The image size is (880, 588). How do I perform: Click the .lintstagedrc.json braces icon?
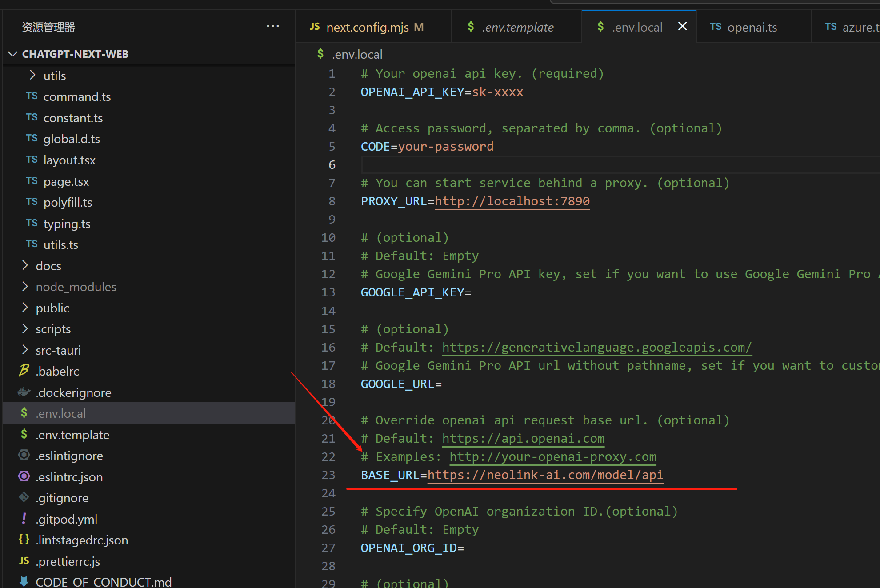click(24, 540)
